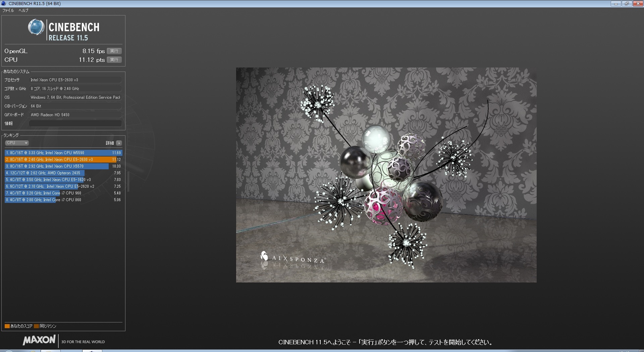The width and height of the screenshot is (644, 352).
Task: Run the CPU benchmark with 実行 button
Action: [114, 60]
